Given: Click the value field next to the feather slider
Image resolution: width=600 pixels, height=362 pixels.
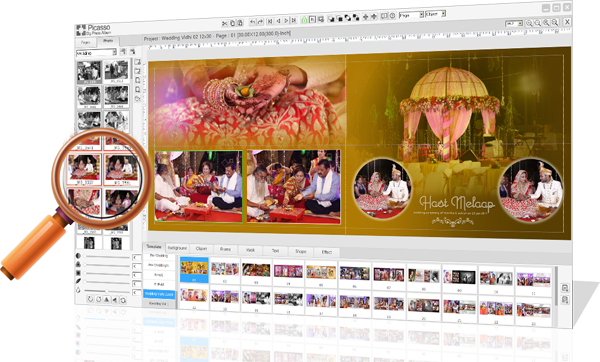Looking at the screenshot, I should pyautogui.click(x=137, y=284).
